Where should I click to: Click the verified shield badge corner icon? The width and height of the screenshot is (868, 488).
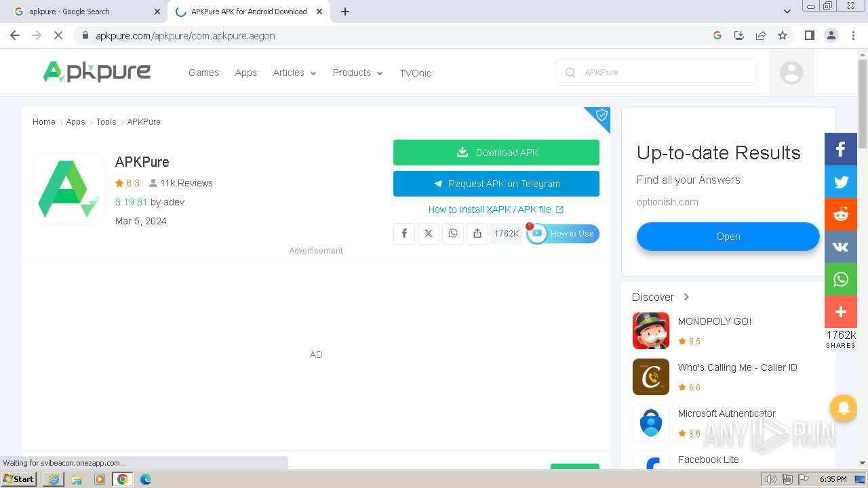coord(601,115)
